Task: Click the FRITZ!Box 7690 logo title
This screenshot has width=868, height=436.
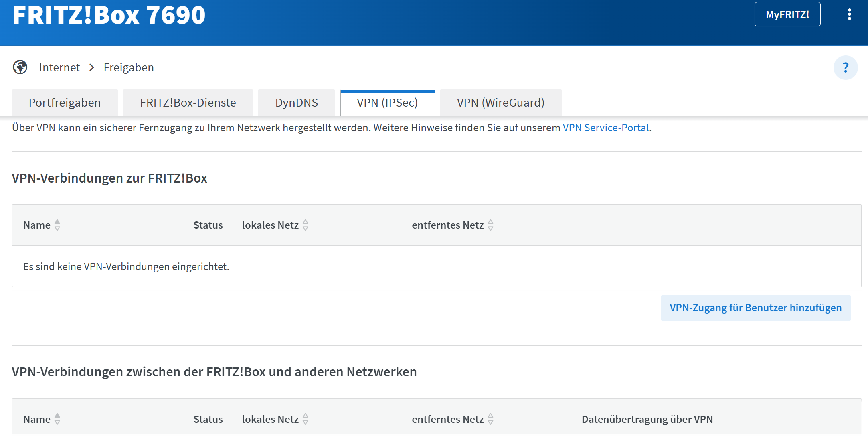Action: coord(109,15)
